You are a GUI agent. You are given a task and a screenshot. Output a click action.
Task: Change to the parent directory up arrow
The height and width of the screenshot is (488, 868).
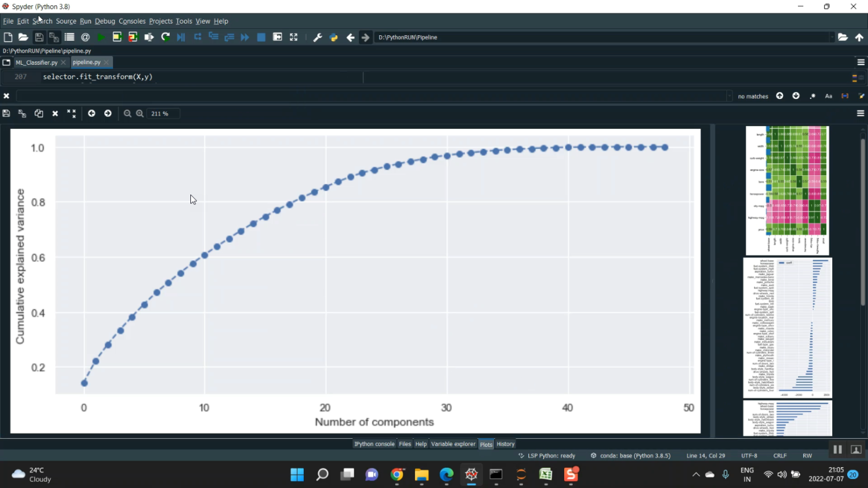pos(859,37)
